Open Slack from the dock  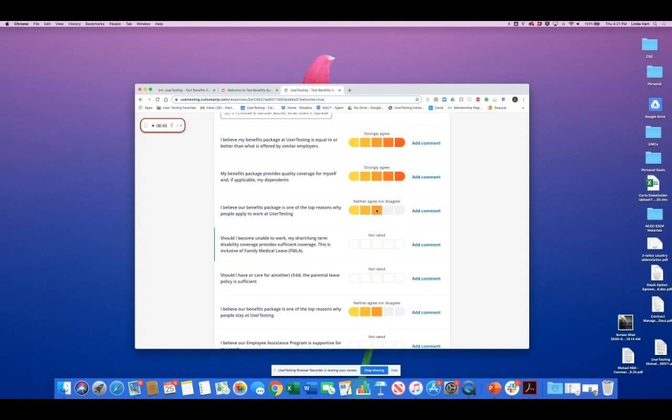click(512, 388)
